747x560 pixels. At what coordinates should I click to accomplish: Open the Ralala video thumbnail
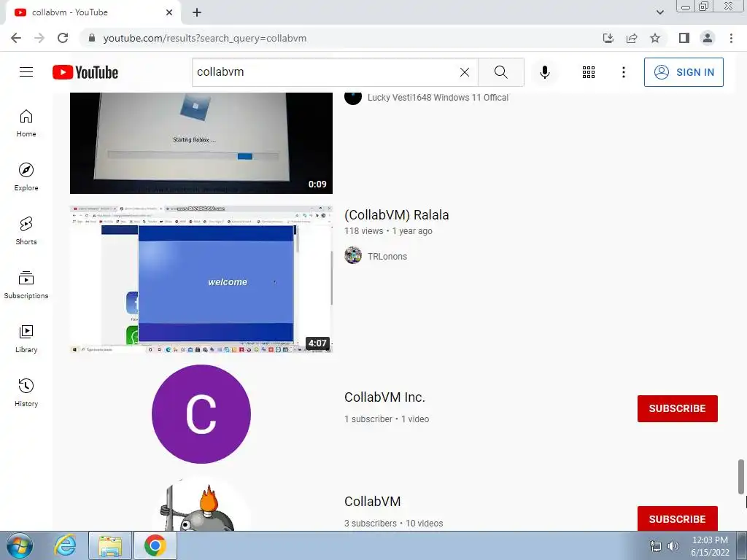click(201, 279)
